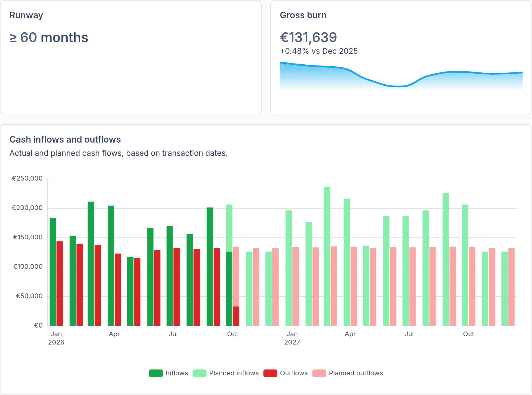Click the 'Outflows' legend label
532x395 pixels.
(x=294, y=373)
